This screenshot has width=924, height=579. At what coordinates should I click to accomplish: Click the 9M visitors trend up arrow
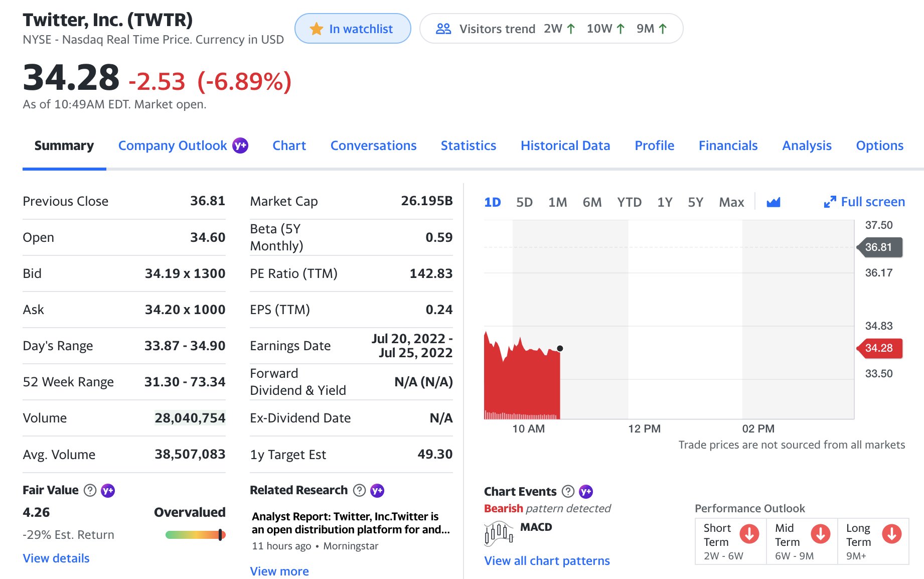(663, 29)
